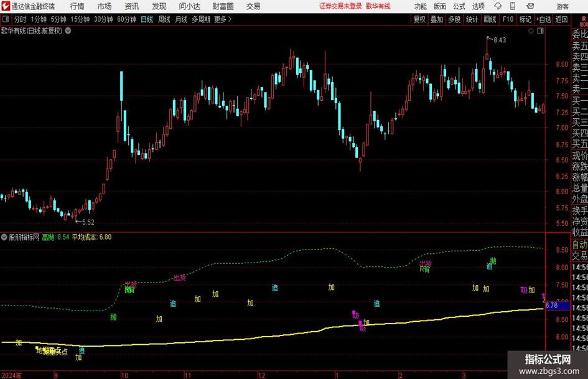Click the 8.43 high price marker
This screenshot has width=588, height=379.
(x=500, y=40)
